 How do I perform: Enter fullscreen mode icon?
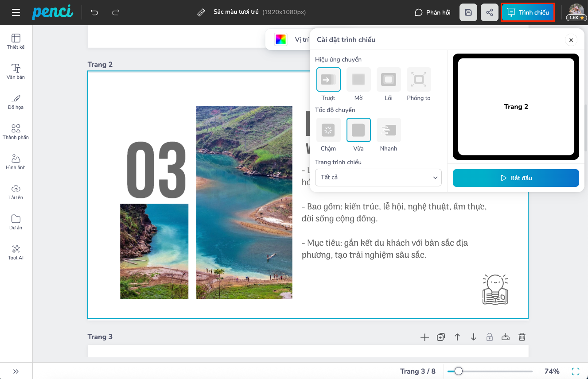[x=576, y=371]
